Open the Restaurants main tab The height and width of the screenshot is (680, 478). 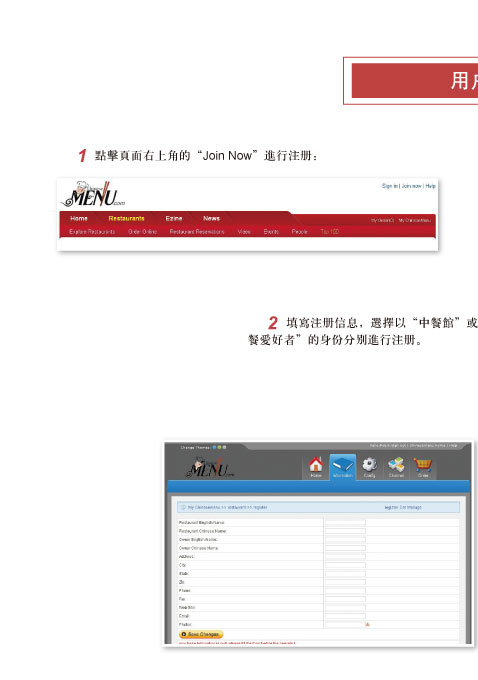tap(126, 219)
